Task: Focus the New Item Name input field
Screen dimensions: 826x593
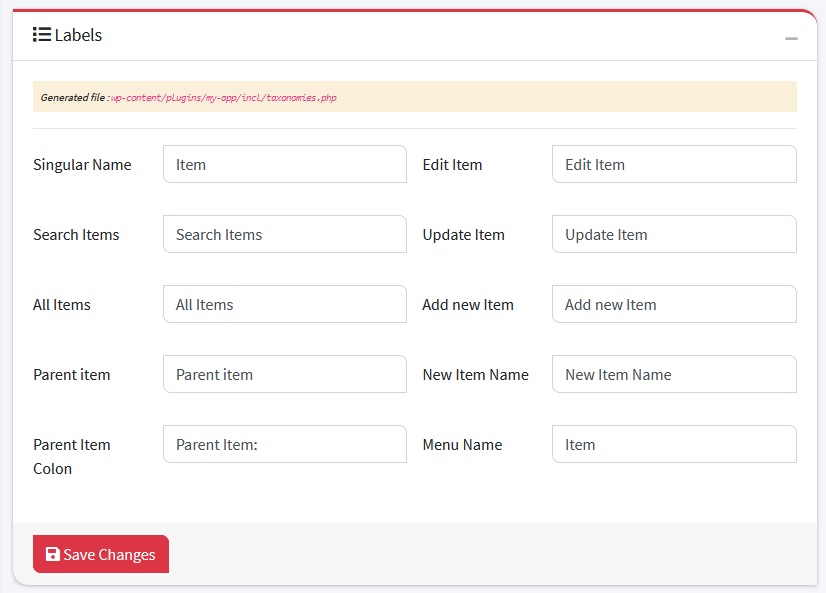Action: [673, 374]
